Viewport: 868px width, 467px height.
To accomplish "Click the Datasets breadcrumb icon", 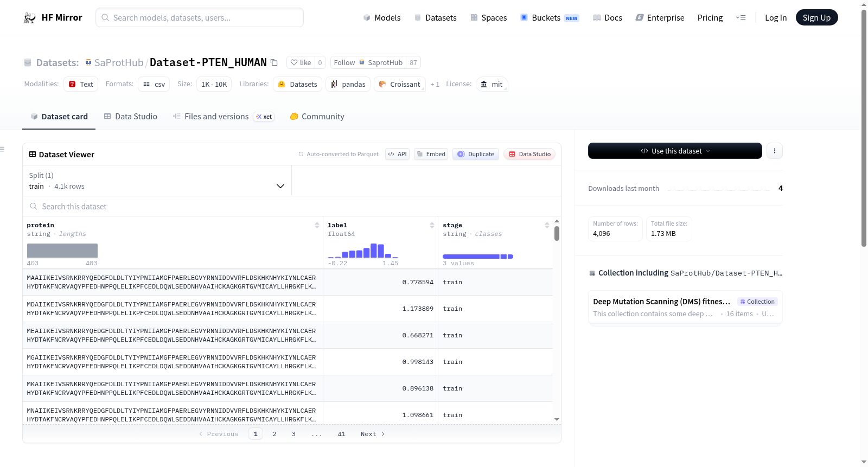I will pyautogui.click(x=28, y=63).
